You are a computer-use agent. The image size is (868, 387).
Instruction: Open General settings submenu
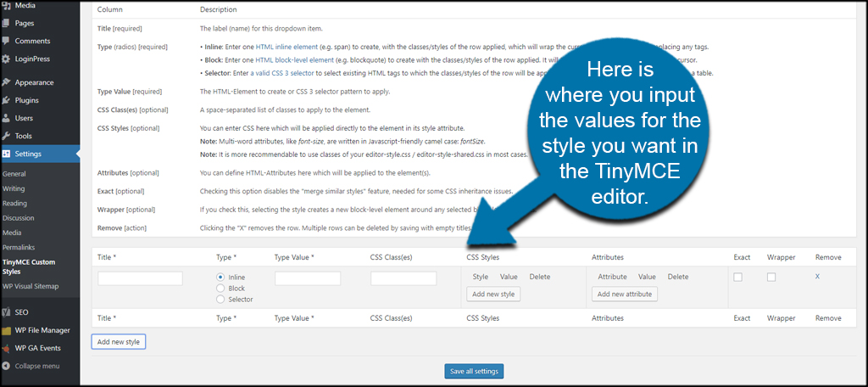14,173
